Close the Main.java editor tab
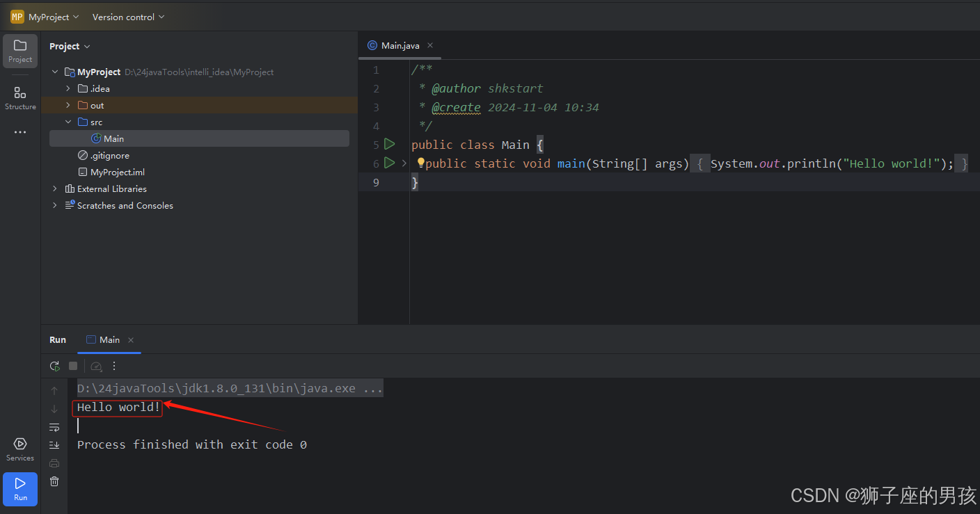 click(430, 45)
